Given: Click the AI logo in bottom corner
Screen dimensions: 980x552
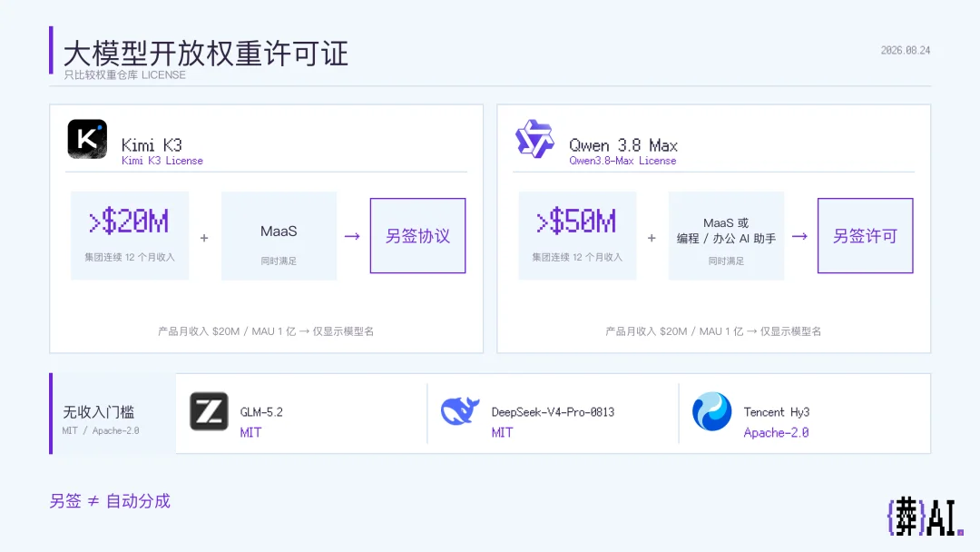Looking at the screenshot, I should [x=926, y=517].
